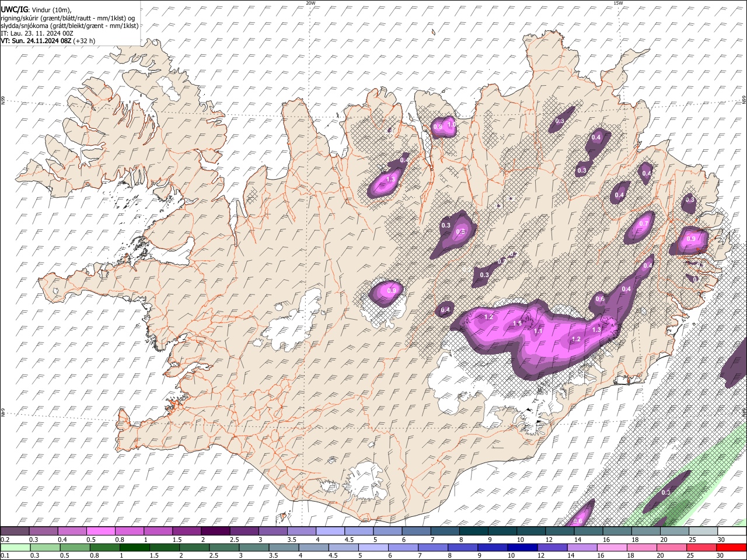Pick the pink rain-scale swatch labeled 18
Screen dimensions: 747x560
click(x=642, y=547)
